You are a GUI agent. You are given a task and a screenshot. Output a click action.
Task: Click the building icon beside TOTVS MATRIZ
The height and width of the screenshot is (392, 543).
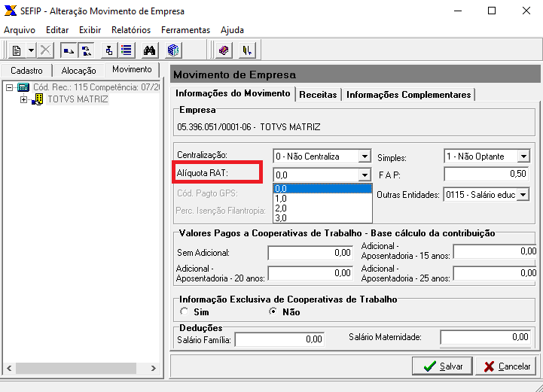pyautogui.click(x=38, y=99)
